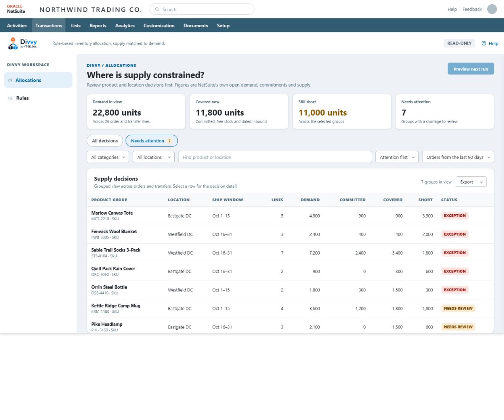Click the Oracle NetSuite logo
504x420 pixels.
16,9
